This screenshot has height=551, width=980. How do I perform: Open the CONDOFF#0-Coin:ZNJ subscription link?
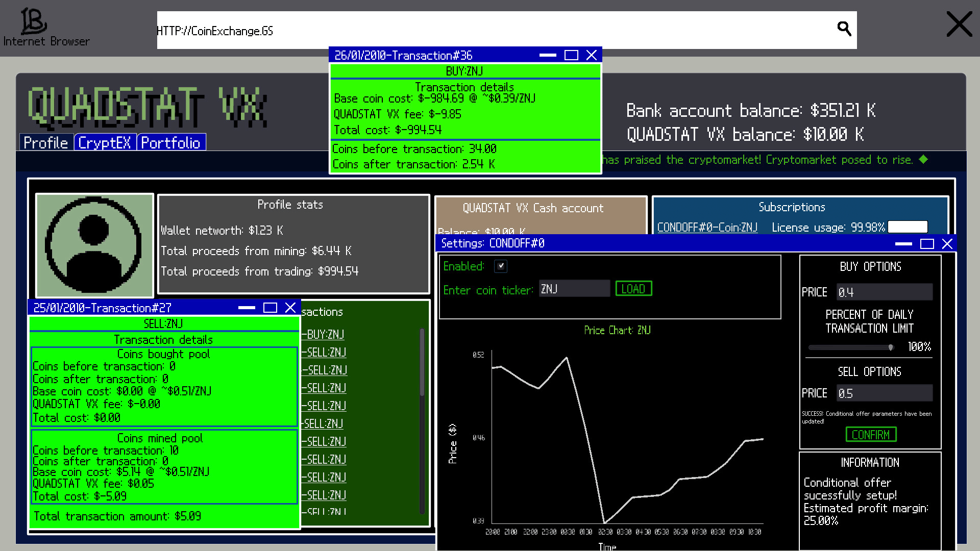707,228
